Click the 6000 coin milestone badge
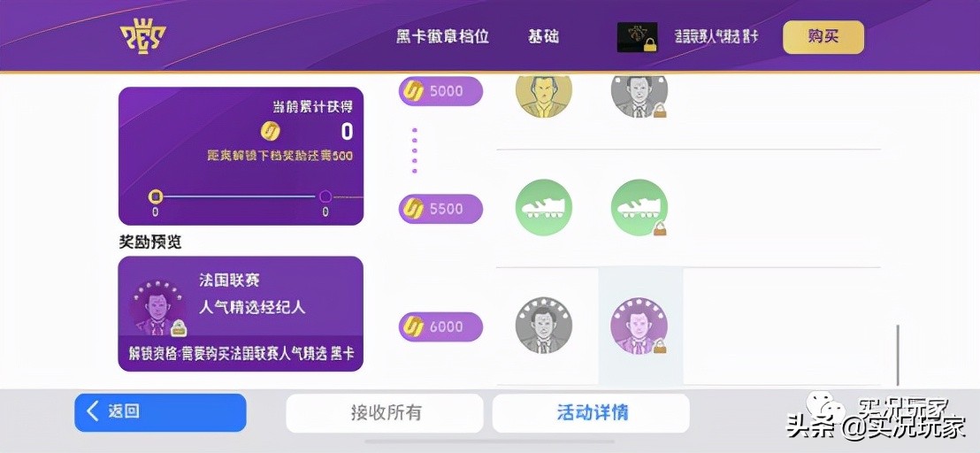The width and height of the screenshot is (980, 453). [441, 326]
